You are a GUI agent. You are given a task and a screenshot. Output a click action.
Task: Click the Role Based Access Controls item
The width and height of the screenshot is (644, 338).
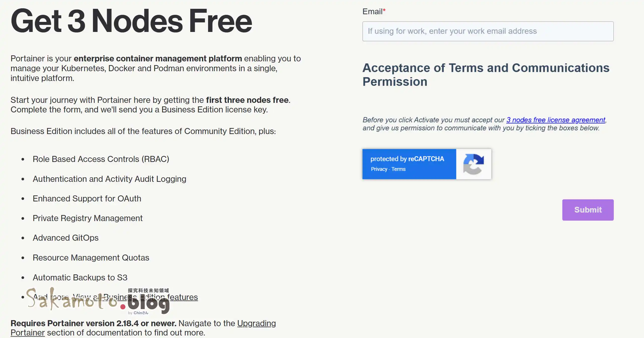tap(101, 159)
